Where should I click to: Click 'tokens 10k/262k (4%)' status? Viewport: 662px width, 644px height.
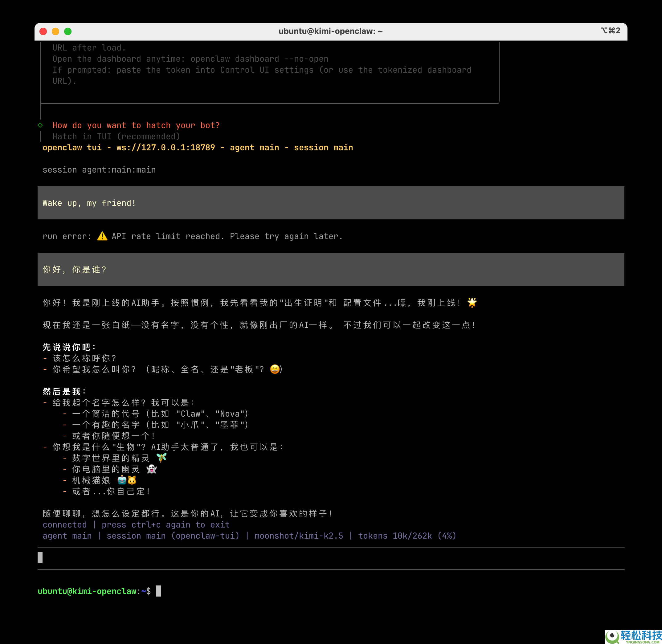point(407,536)
